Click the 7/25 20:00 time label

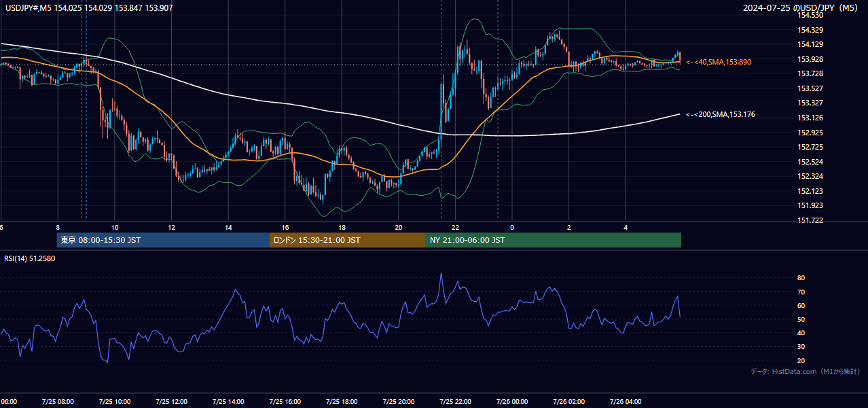399,401
